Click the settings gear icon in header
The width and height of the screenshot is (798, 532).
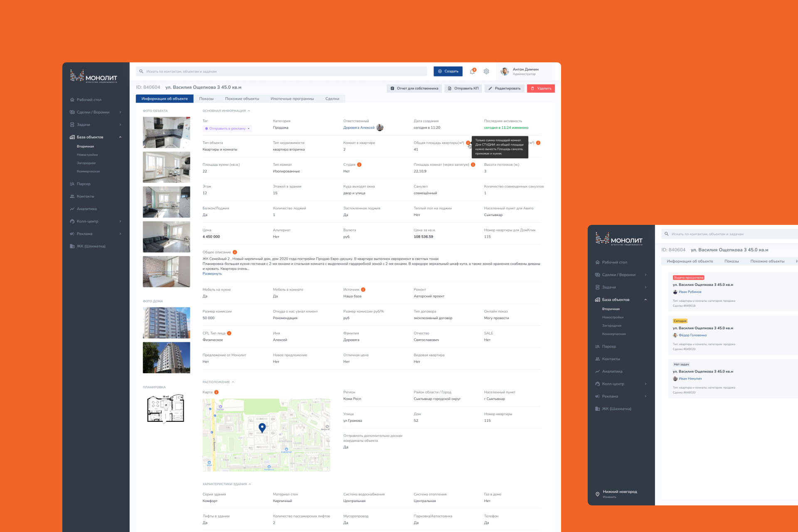click(486, 71)
